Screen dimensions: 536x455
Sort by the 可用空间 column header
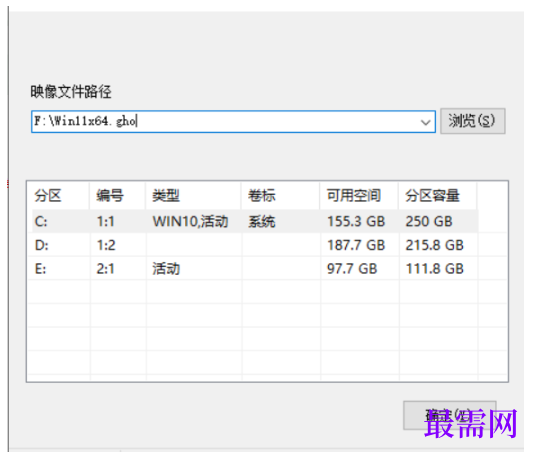[359, 196]
